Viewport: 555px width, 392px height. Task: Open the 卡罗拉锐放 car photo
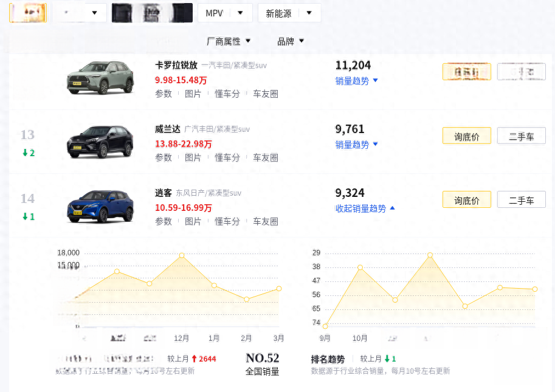pos(100,77)
